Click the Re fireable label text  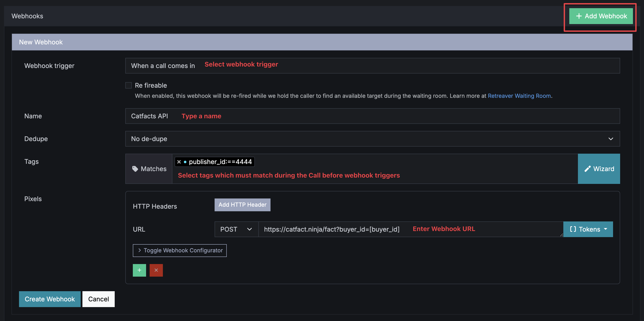point(151,85)
